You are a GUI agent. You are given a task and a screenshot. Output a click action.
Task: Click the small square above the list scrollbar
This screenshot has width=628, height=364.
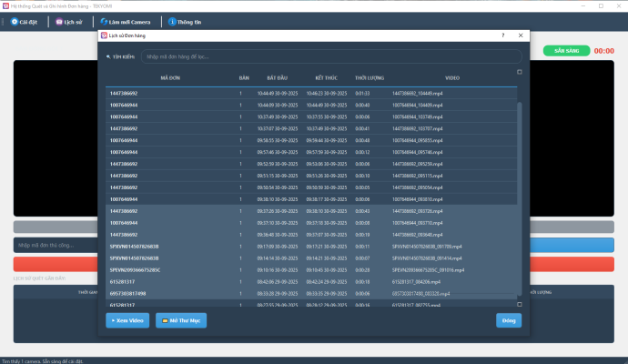click(520, 72)
